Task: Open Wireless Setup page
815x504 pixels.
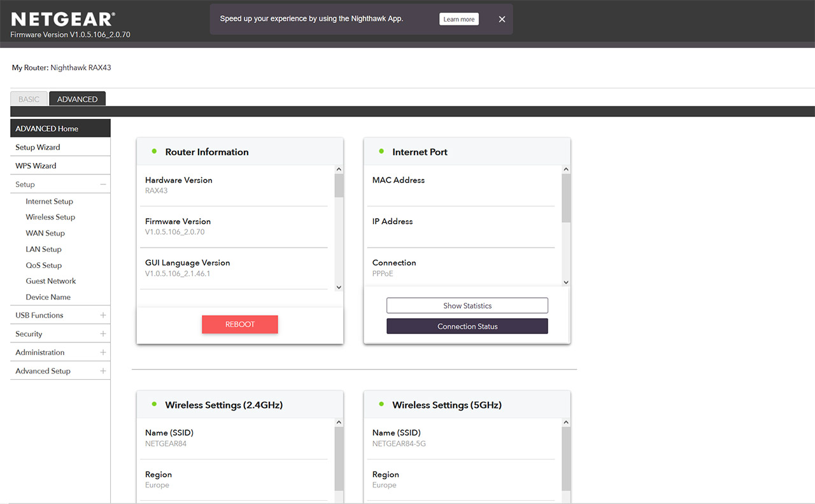Action: pyautogui.click(x=50, y=217)
